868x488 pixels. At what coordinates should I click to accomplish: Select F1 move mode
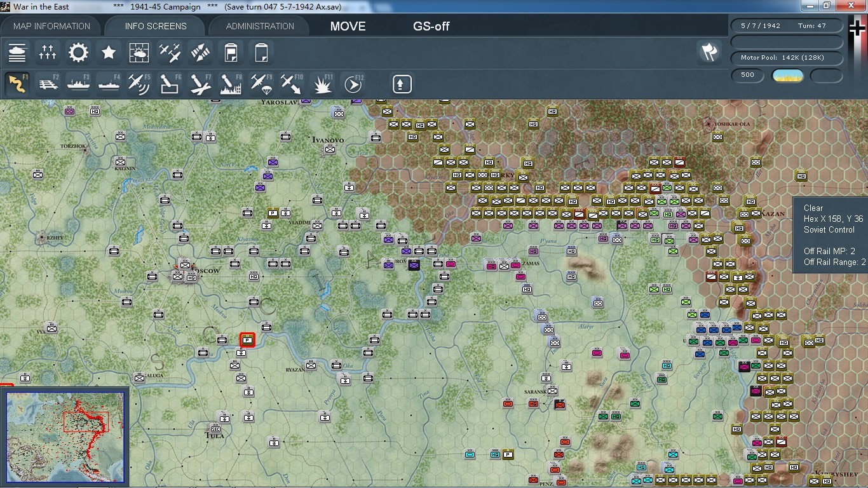[x=17, y=84]
